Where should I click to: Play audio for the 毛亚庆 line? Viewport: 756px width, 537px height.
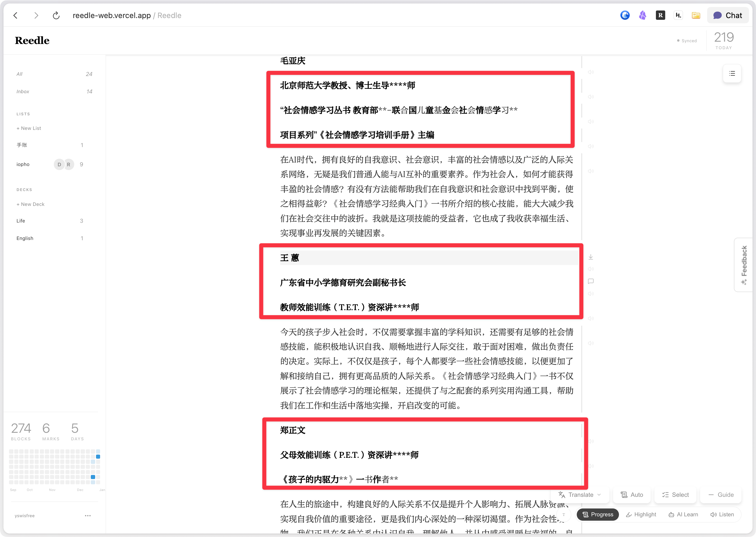(591, 72)
